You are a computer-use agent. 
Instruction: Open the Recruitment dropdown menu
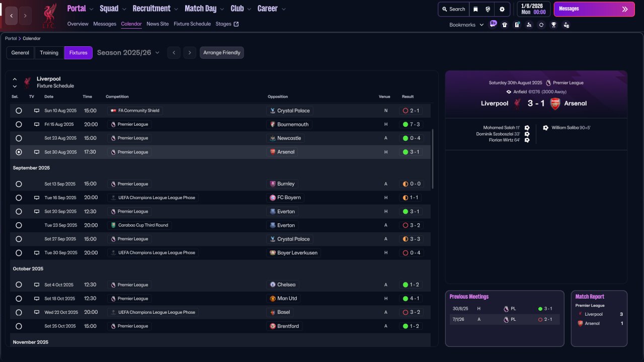155,9
